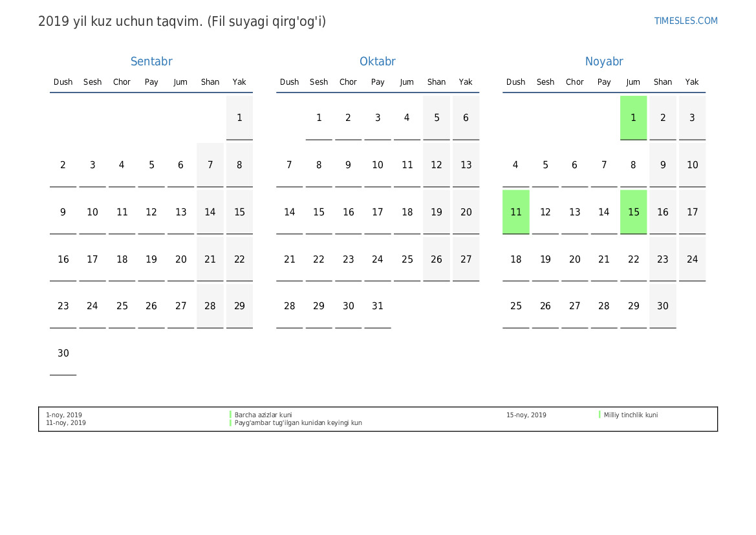The height and width of the screenshot is (535, 756).
Task: Click the 'Barcha azizlar kuni' holiday label
Action: (263, 415)
